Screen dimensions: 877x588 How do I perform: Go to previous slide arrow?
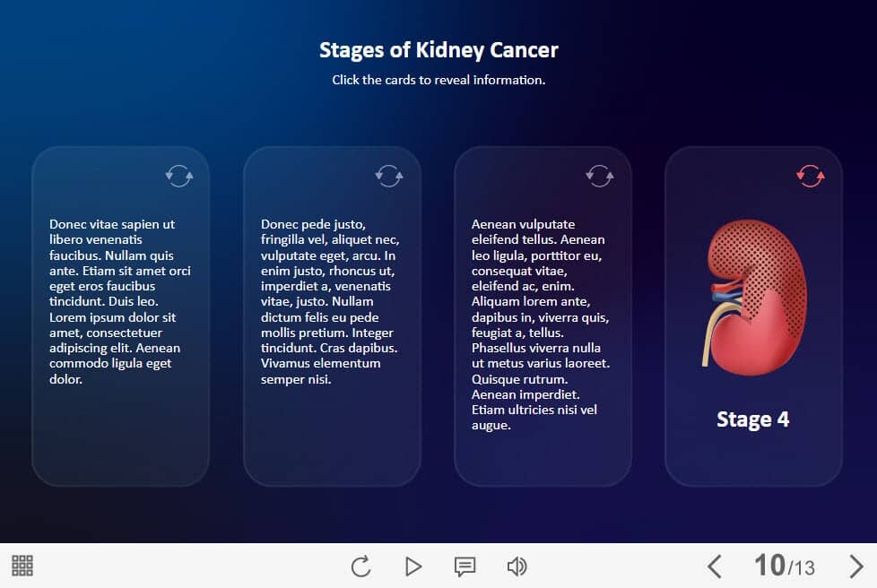click(x=714, y=566)
